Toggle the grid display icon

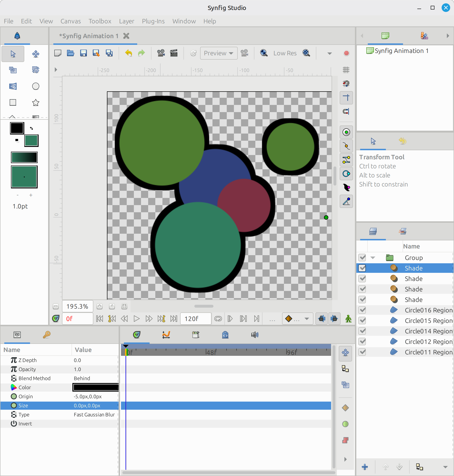point(346,70)
